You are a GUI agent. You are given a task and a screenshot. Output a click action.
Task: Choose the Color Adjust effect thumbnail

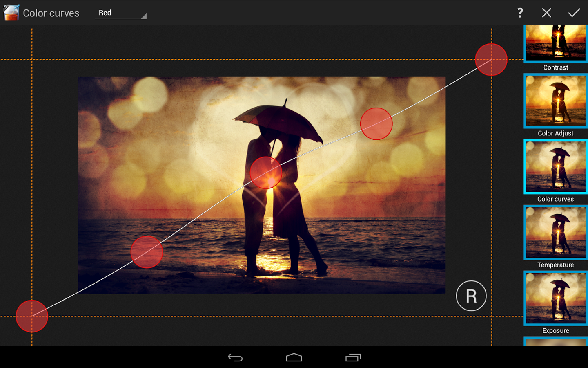click(x=556, y=101)
